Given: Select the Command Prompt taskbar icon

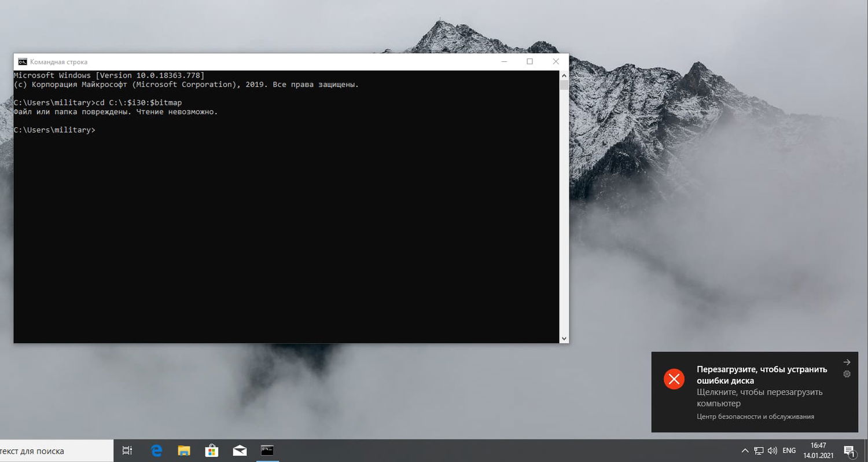Looking at the screenshot, I should click(x=267, y=450).
